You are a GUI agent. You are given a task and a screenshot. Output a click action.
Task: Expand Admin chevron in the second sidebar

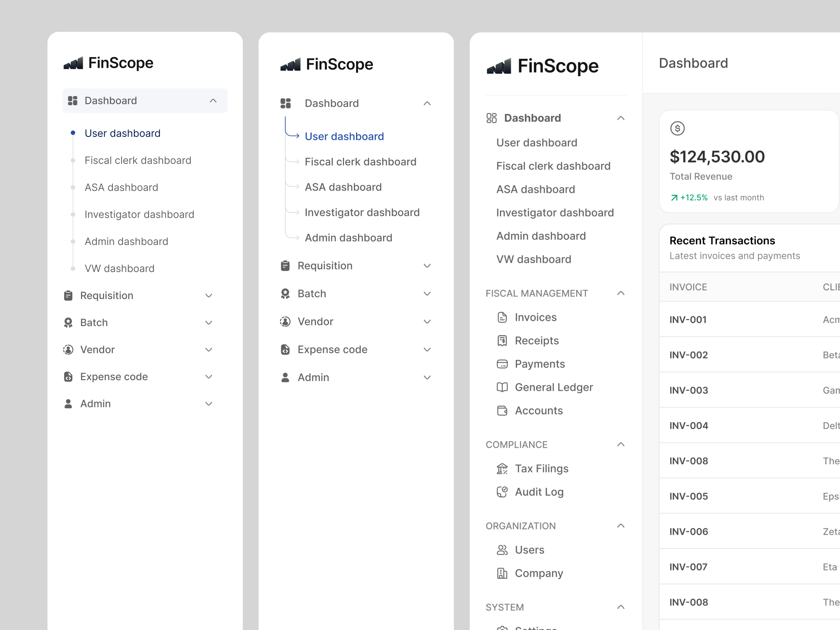(427, 378)
